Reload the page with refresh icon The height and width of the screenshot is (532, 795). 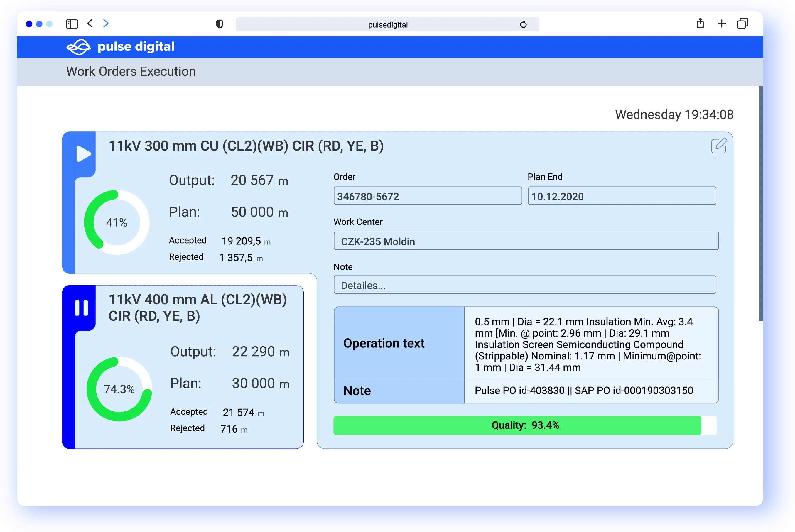click(x=523, y=24)
